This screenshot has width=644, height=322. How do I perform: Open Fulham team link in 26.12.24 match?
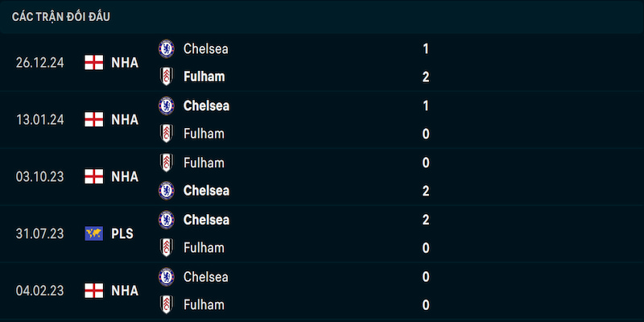204,76
